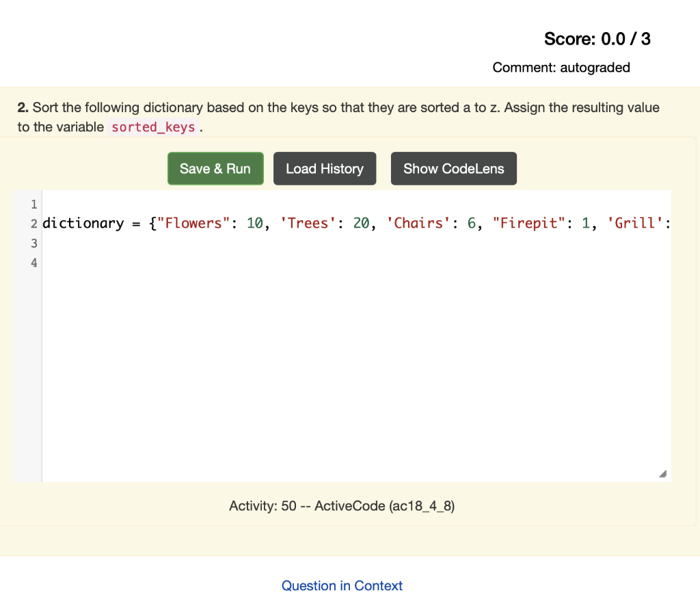Screen dimensions: 700x606
Task: Click line number 1 in the editor
Action: coord(33,204)
